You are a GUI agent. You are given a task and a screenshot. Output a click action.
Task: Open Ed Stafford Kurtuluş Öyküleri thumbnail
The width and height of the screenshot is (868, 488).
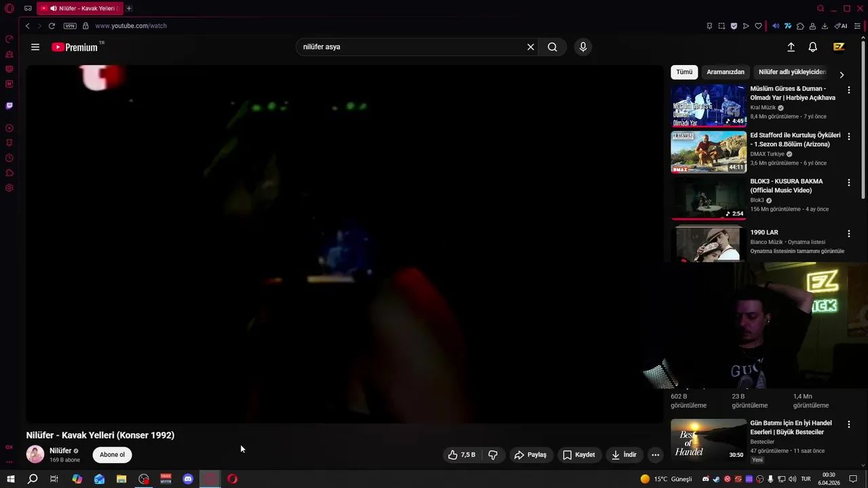coord(709,152)
